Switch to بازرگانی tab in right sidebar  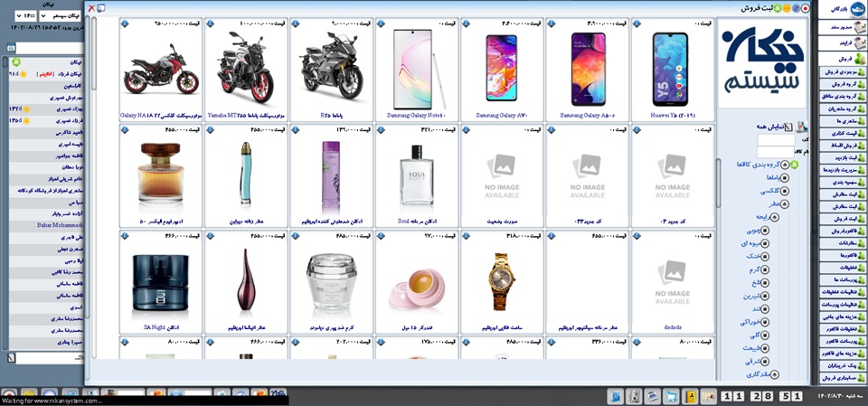tap(843, 9)
